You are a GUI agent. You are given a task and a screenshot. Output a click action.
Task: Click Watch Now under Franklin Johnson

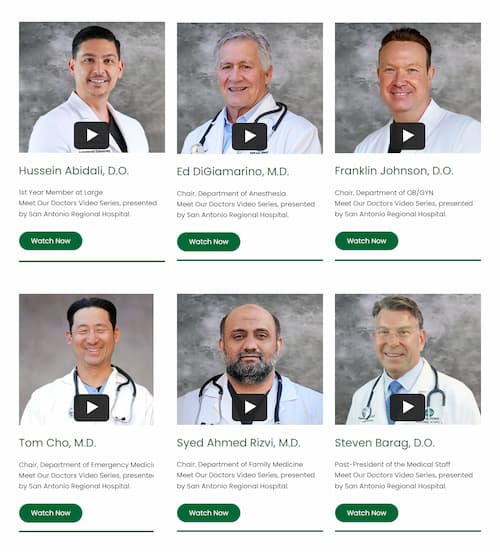point(367,241)
